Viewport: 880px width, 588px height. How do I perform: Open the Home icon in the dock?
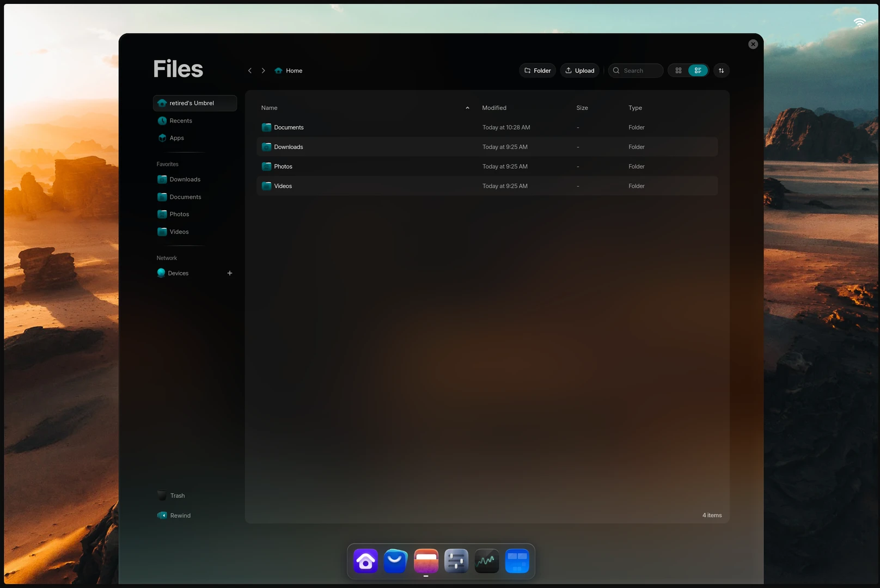365,561
